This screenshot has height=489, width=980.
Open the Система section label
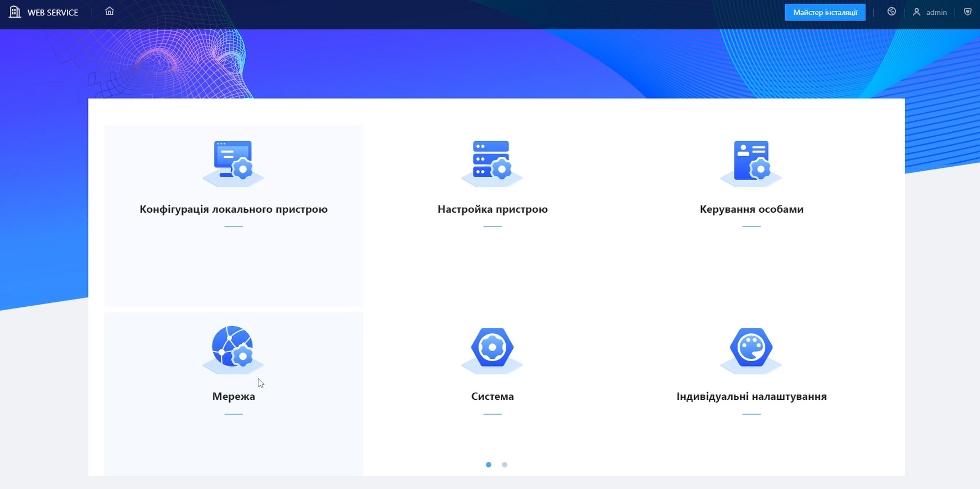point(492,397)
